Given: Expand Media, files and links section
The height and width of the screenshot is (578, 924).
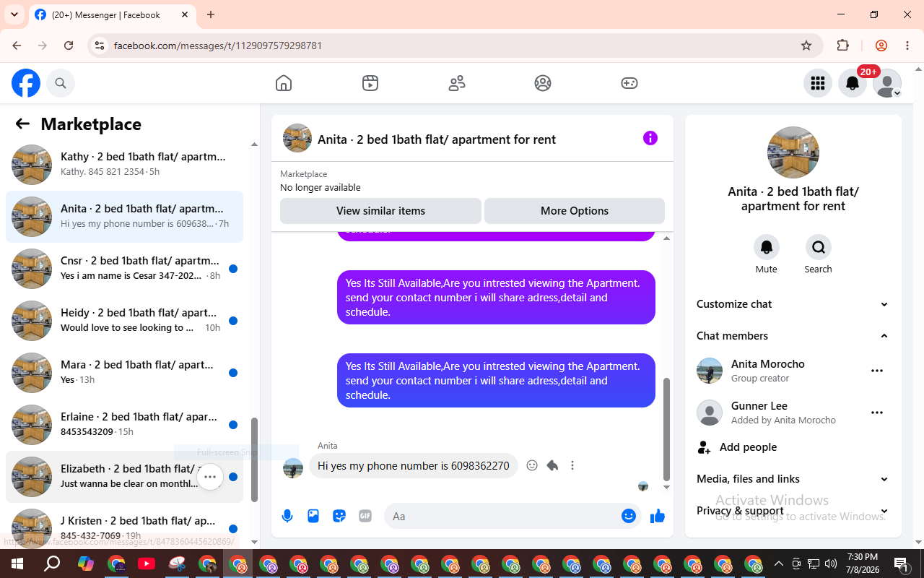Looking at the screenshot, I should point(793,479).
